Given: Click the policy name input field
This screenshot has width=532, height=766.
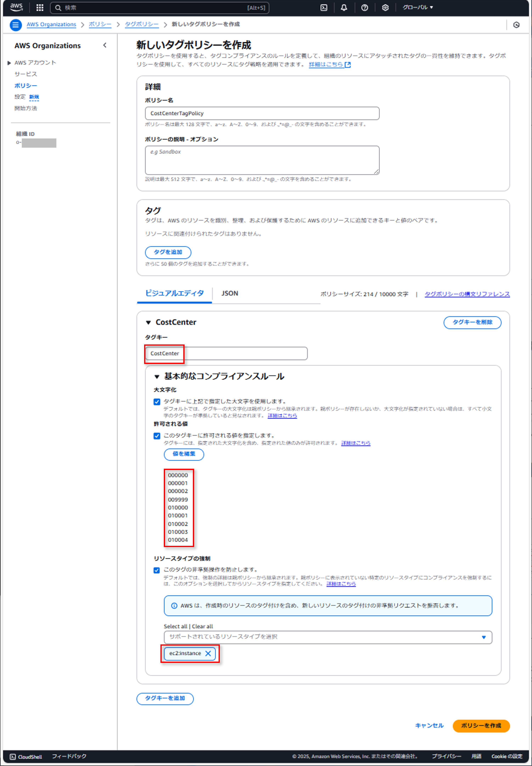Looking at the screenshot, I should [x=262, y=113].
